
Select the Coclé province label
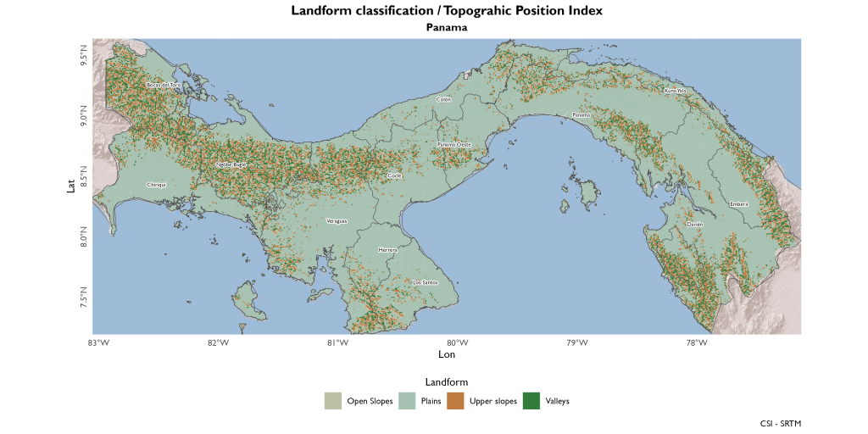coord(394,175)
